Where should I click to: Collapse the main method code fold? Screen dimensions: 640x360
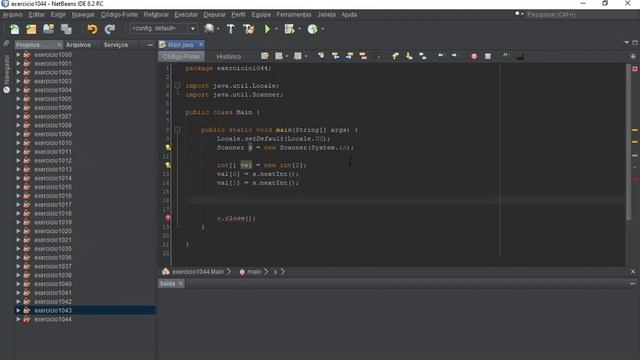coord(178,130)
